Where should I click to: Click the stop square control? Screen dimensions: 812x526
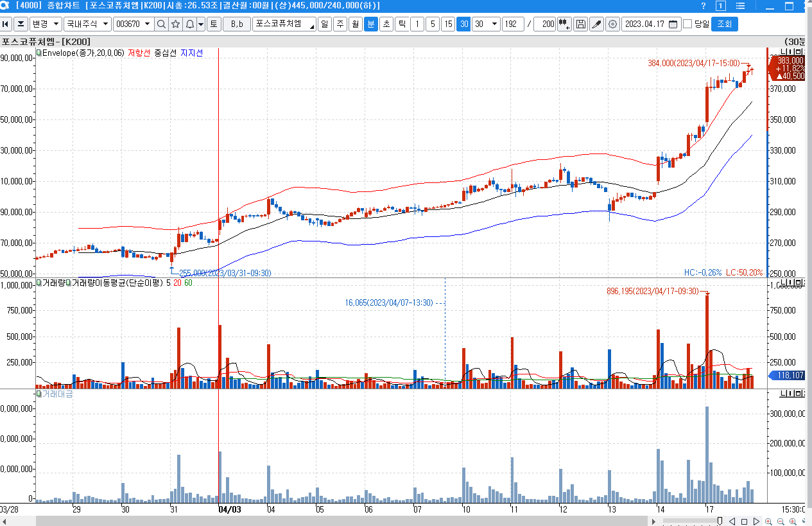[x=744, y=521]
